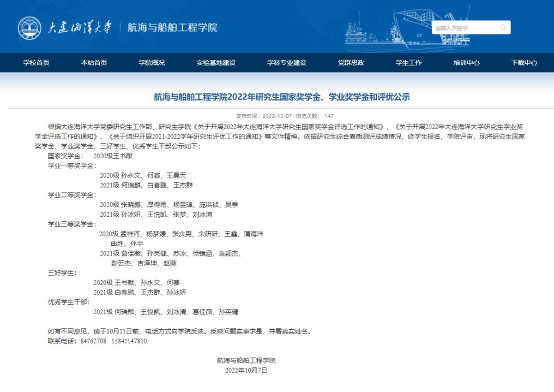
Task: Open the 学校首页 menu item
Action: coord(36,63)
